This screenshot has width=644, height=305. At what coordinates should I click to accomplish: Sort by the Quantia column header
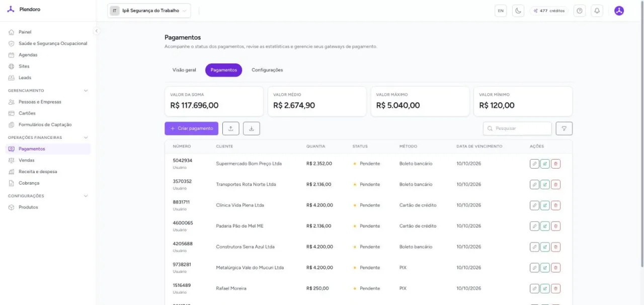coord(315,146)
